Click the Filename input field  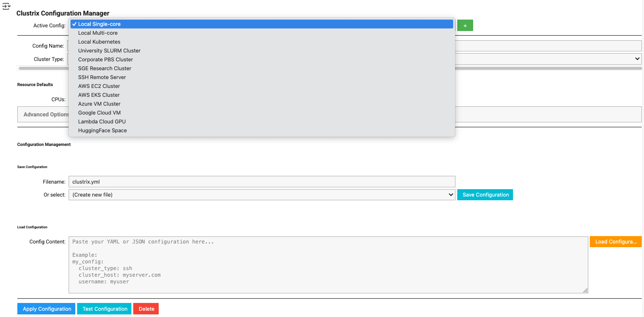pyautogui.click(x=262, y=182)
